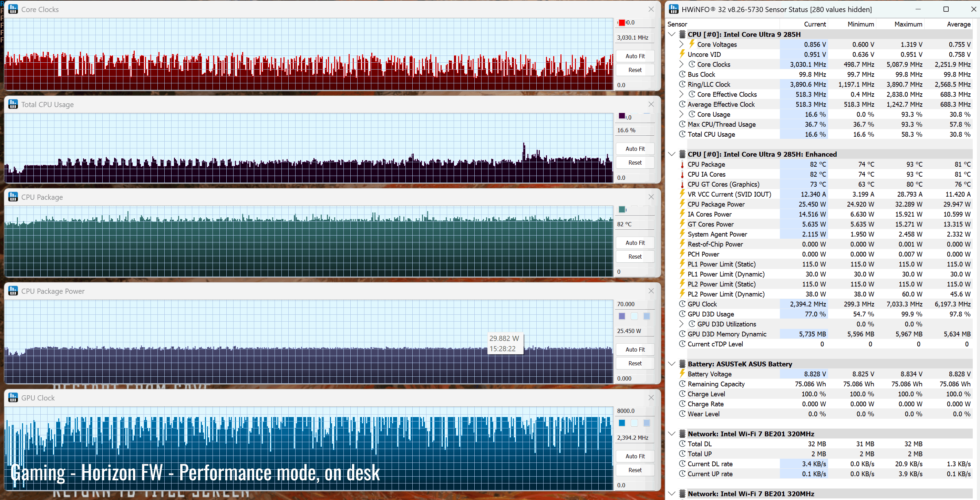The height and width of the screenshot is (500, 980).
Task: Click the HWiNFO icon in CPU Package Power window title
Action: point(13,291)
